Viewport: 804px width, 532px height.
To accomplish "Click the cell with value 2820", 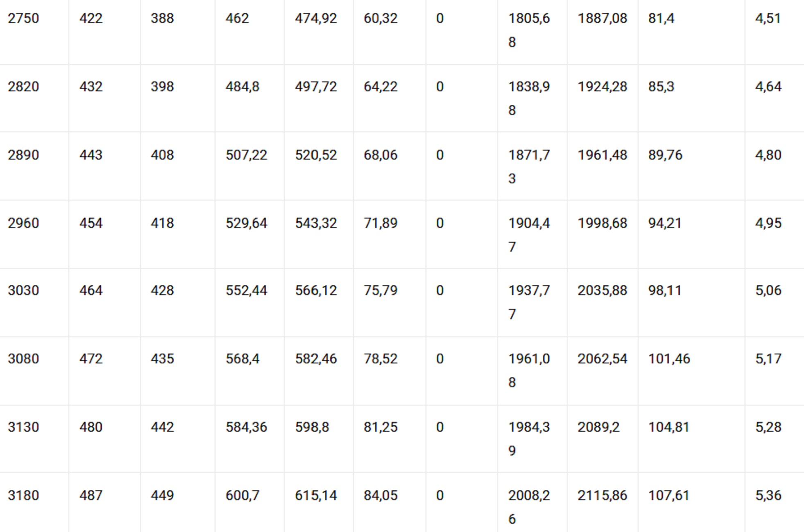I will (x=23, y=87).
